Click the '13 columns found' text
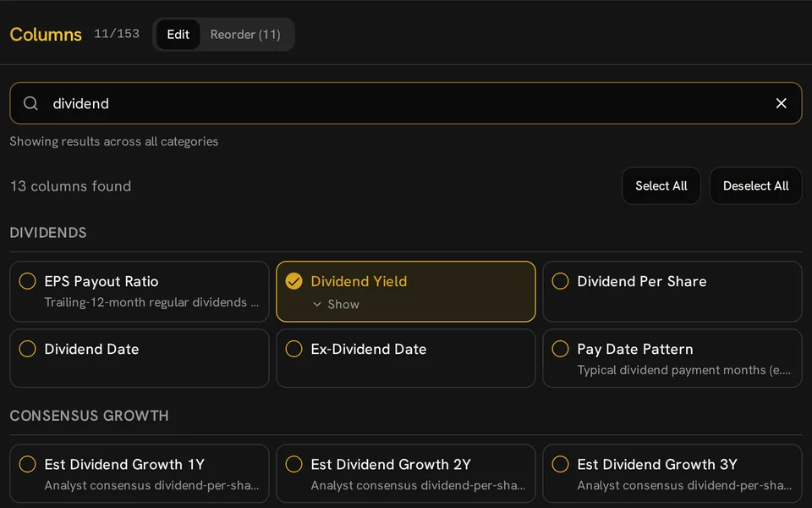 coord(70,186)
